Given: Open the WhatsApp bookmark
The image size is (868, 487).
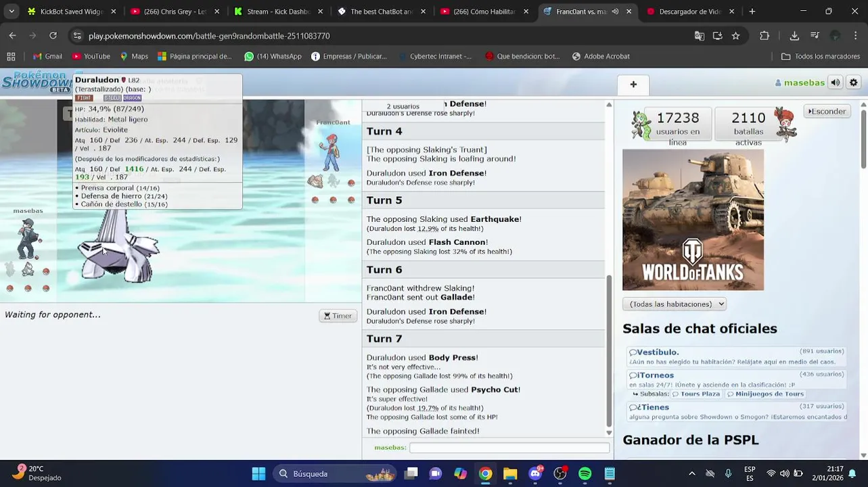Looking at the screenshot, I should [273, 56].
